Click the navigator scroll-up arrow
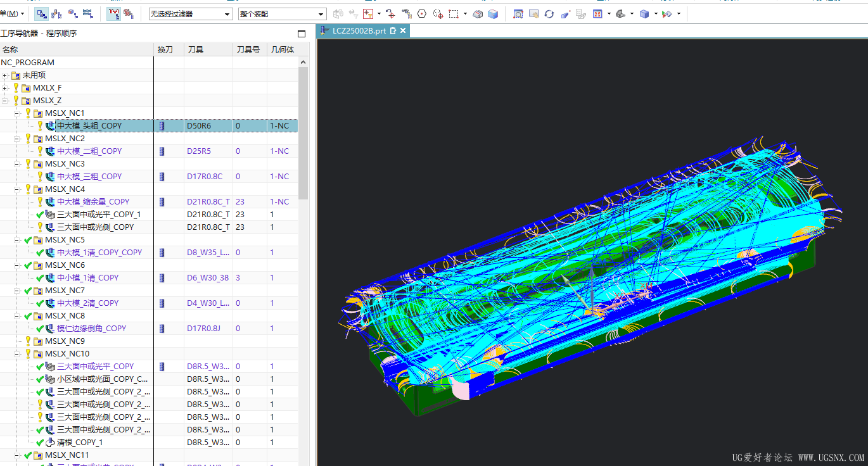 (x=303, y=62)
